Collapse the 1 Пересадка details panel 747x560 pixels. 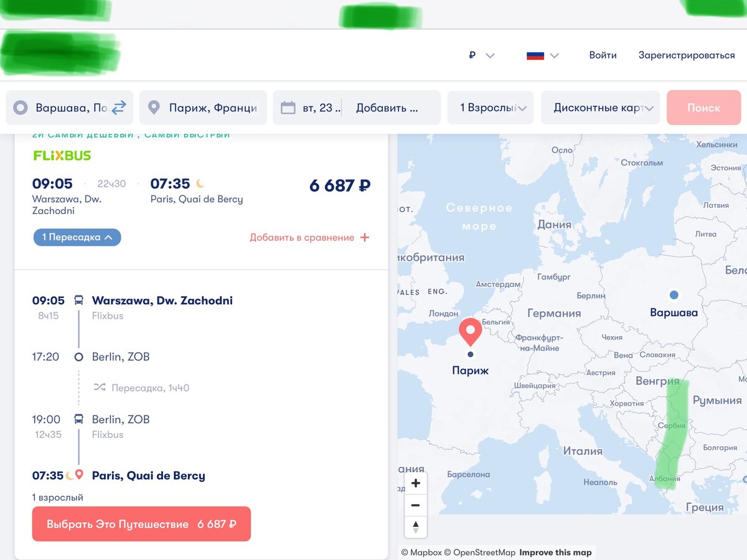(x=77, y=237)
